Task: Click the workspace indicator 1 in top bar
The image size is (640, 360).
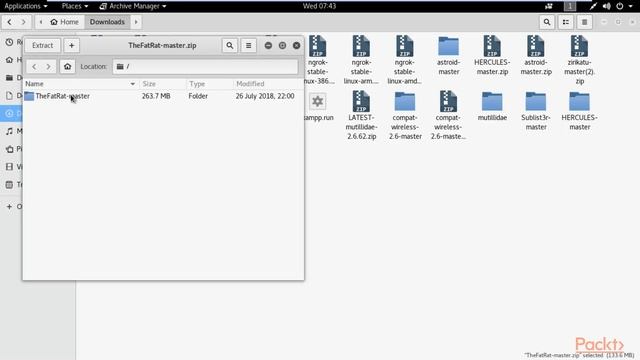Action: point(570,6)
